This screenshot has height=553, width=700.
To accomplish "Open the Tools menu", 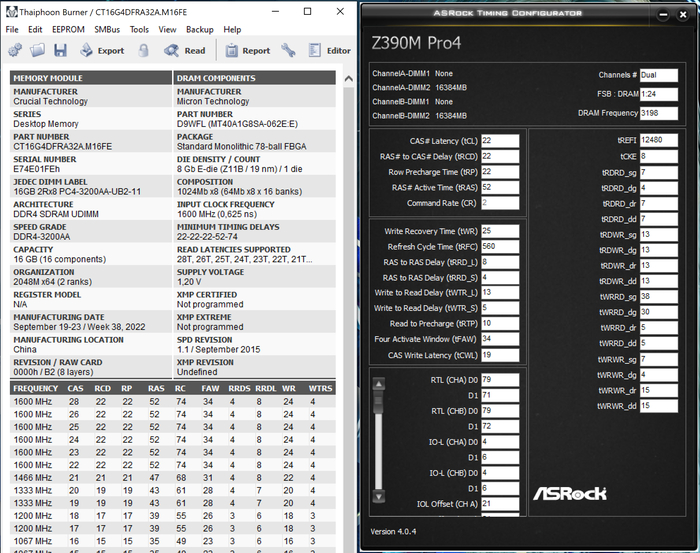I will pos(139,29).
